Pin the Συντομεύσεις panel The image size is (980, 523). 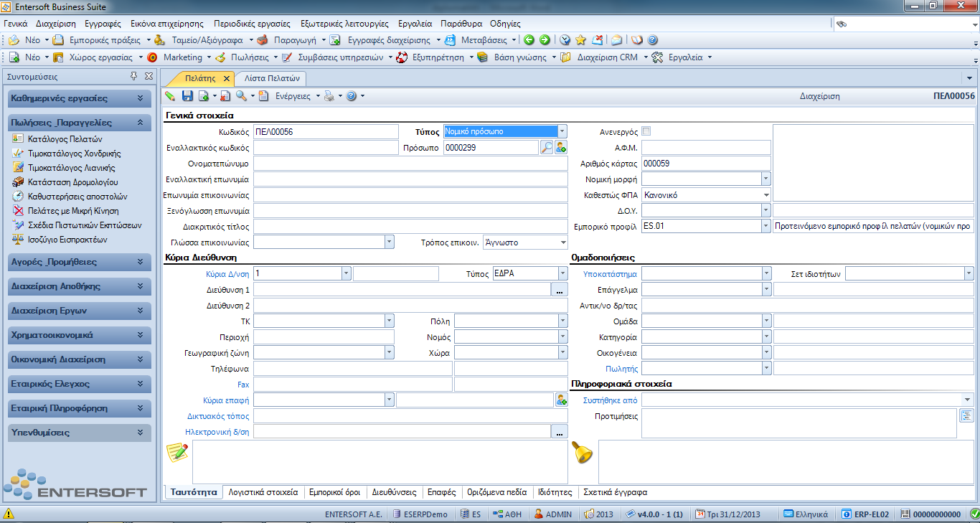(x=133, y=76)
